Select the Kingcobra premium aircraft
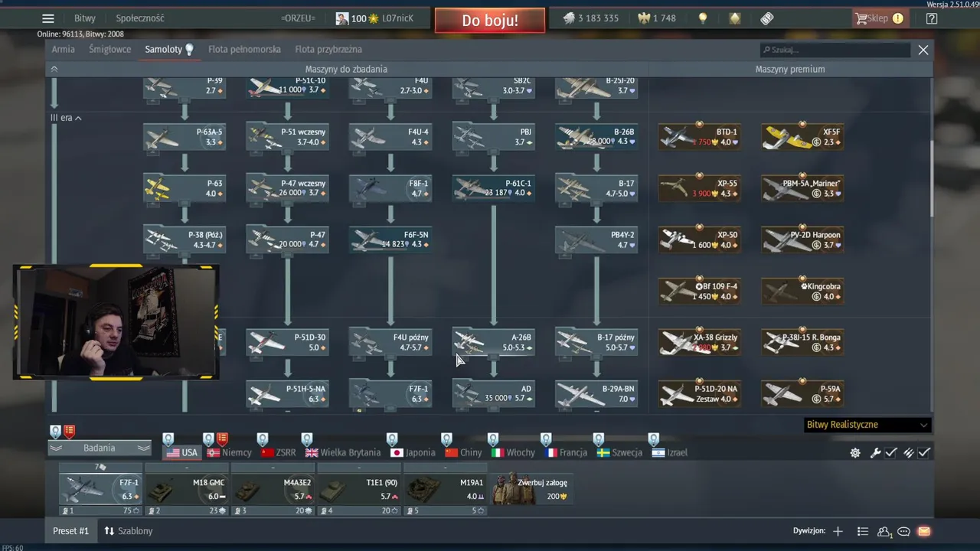The height and width of the screenshot is (551, 980). pos(802,292)
